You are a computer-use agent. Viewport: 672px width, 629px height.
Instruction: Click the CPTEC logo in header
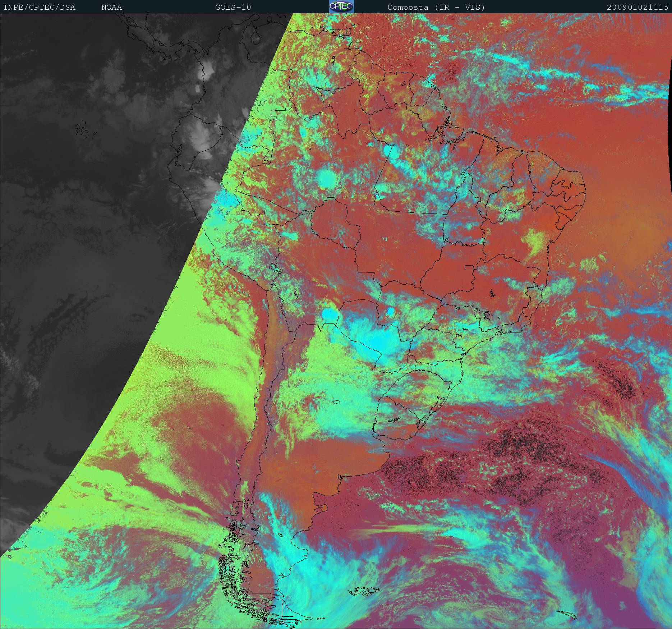click(341, 6)
